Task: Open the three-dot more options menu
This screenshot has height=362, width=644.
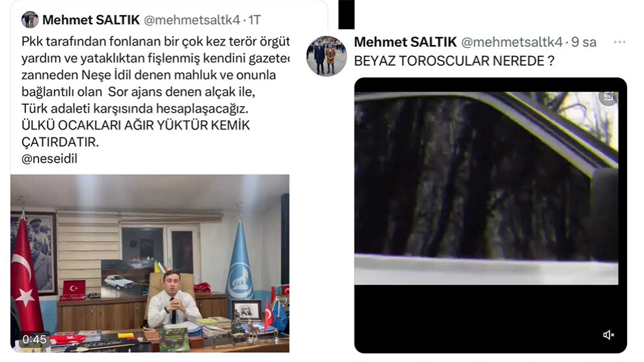Action: (x=619, y=42)
